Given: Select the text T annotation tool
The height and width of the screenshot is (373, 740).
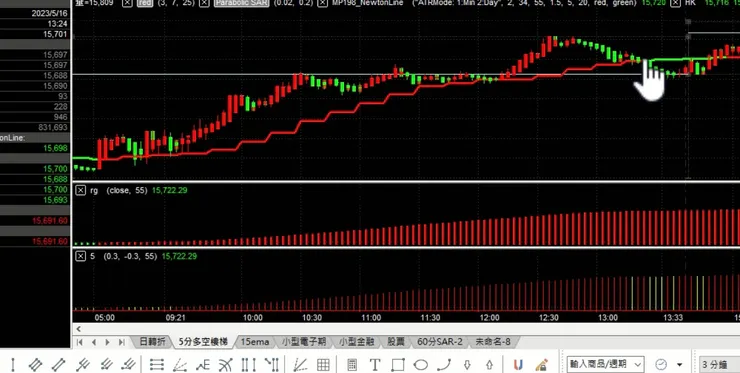Looking at the screenshot, I should [x=375, y=365].
